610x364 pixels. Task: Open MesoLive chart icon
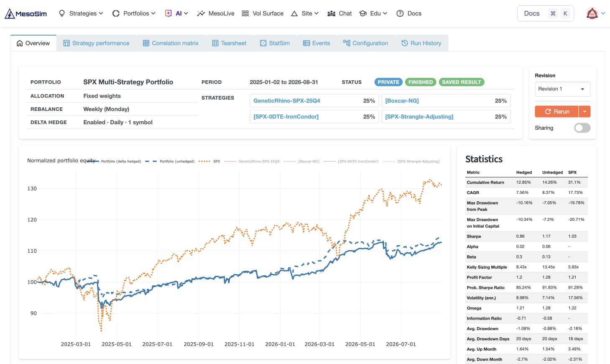(x=201, y=13)
